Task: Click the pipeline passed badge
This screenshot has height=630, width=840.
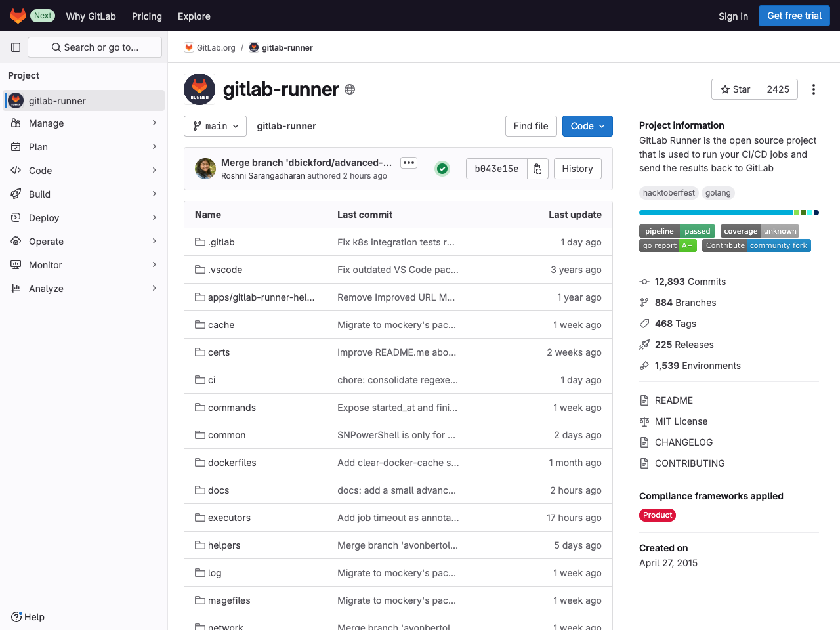Action: pyautogui.click(x=677, y=231)
